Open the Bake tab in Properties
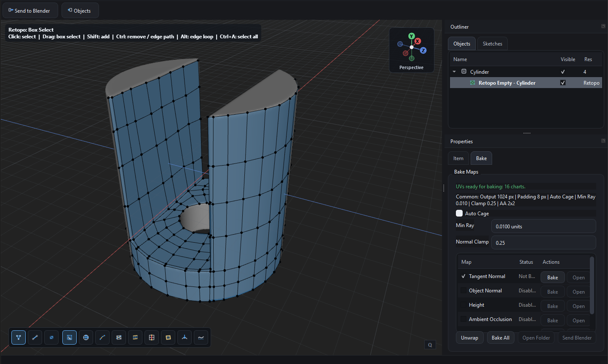 [481, 158]
